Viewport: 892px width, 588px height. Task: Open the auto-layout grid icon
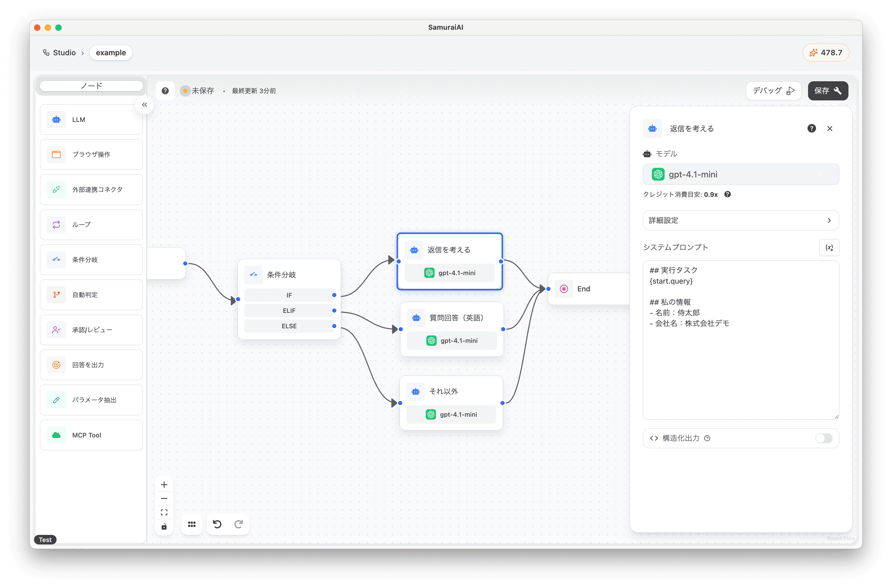192,524
